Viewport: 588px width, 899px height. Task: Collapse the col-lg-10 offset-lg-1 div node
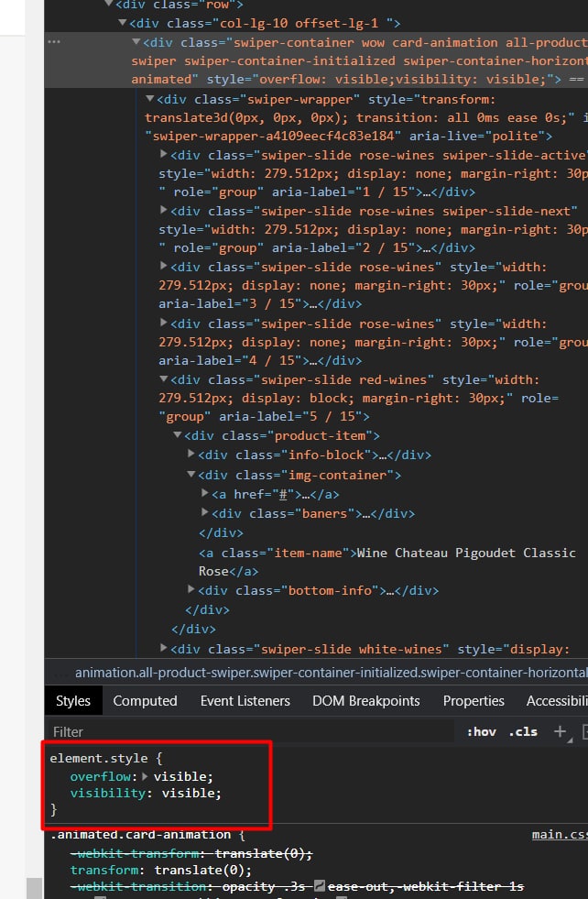point(122,23)
